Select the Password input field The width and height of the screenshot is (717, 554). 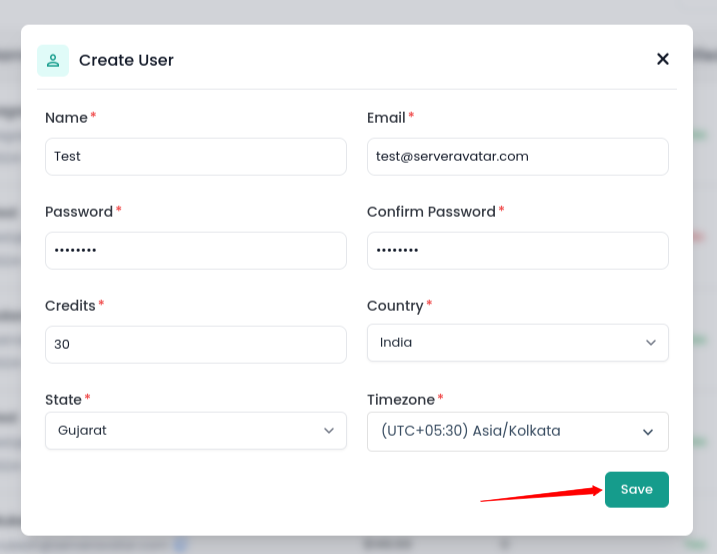pos(195,251)
